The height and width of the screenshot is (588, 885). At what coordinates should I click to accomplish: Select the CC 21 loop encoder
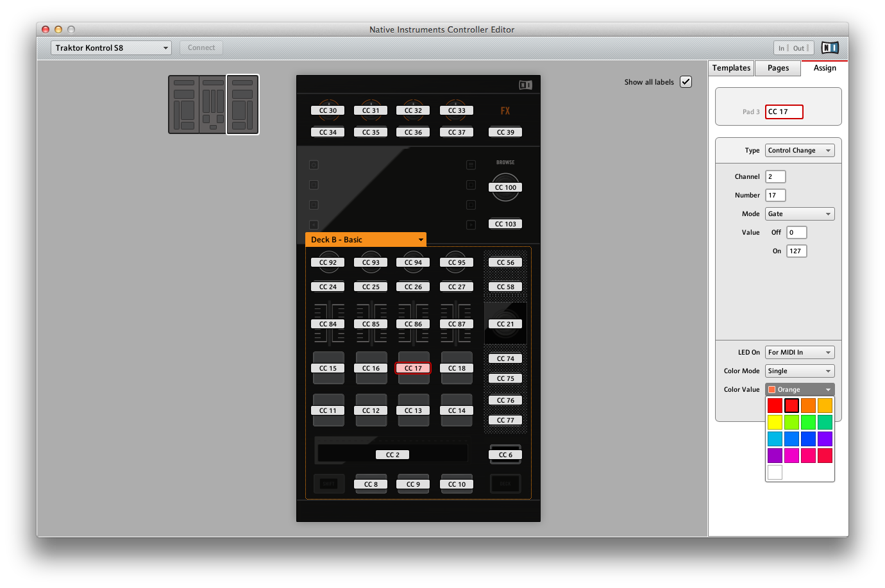point(505,324)
